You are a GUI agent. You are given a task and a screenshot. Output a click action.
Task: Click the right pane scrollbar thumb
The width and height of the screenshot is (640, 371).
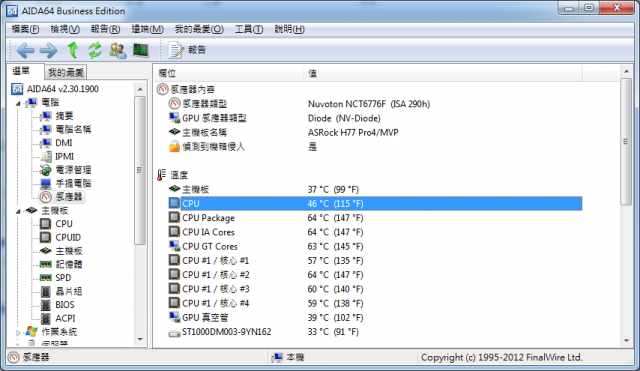(x=626, y=142)
